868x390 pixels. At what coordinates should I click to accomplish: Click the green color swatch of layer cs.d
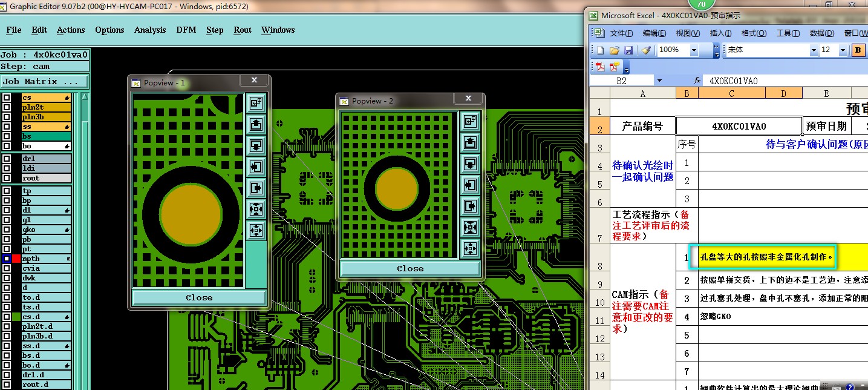pos(16,317)
